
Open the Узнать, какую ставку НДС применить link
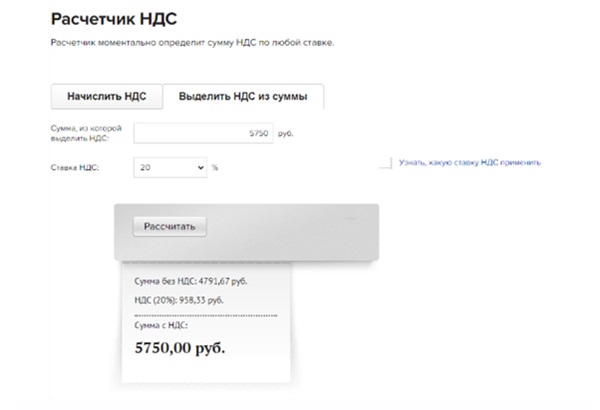coord(469,162)
